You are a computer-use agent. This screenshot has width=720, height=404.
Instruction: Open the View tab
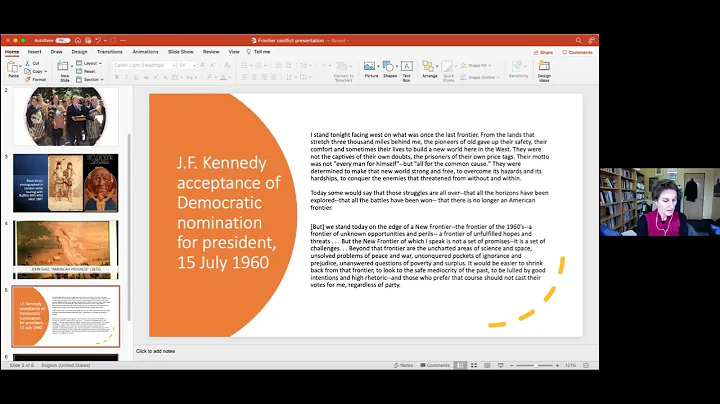[234, 52]
